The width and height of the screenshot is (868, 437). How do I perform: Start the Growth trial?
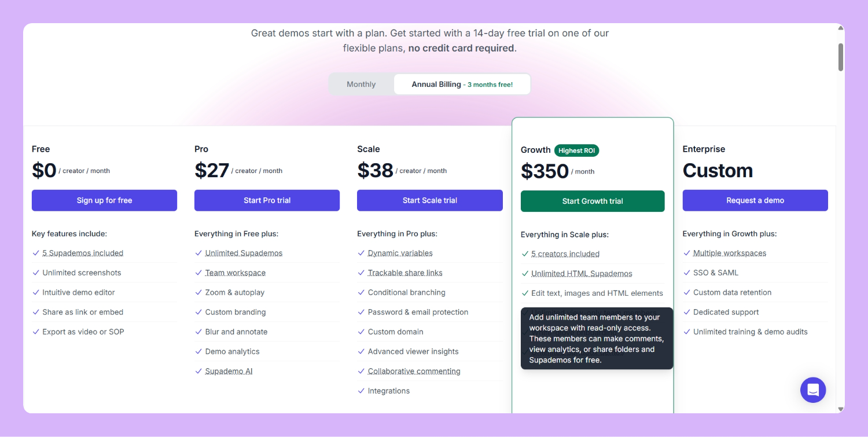[x=593, y=201]
